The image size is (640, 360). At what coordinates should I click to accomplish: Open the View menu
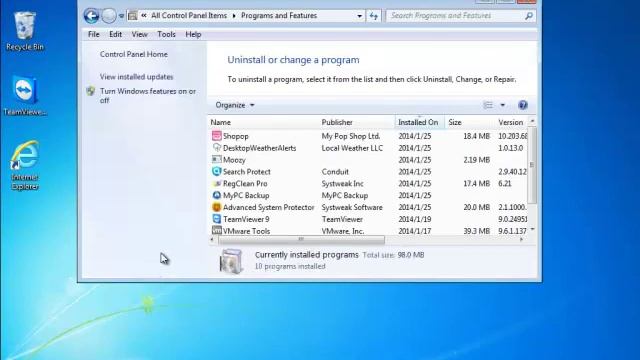tap(140, 34)
